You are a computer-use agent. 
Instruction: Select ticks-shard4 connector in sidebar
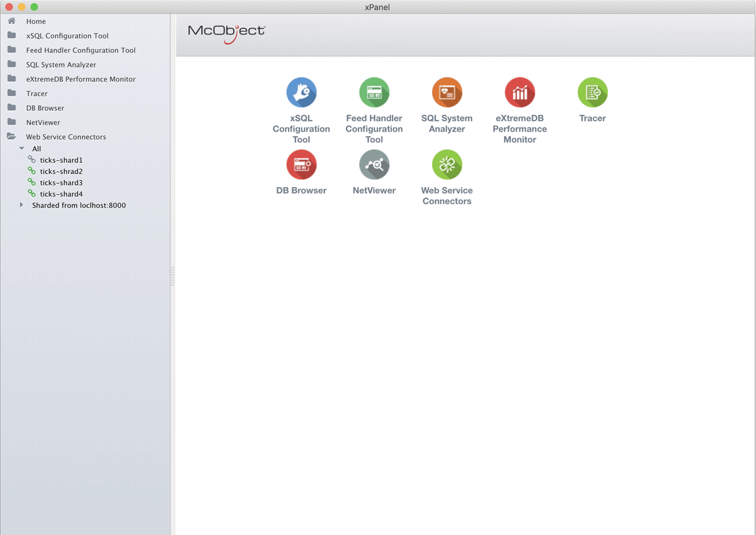(61, 194)
